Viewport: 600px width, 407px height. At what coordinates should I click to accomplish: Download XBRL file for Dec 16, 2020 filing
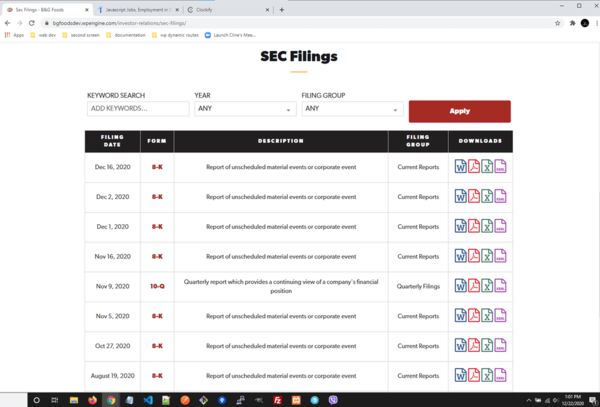click(x=500, y=166)
